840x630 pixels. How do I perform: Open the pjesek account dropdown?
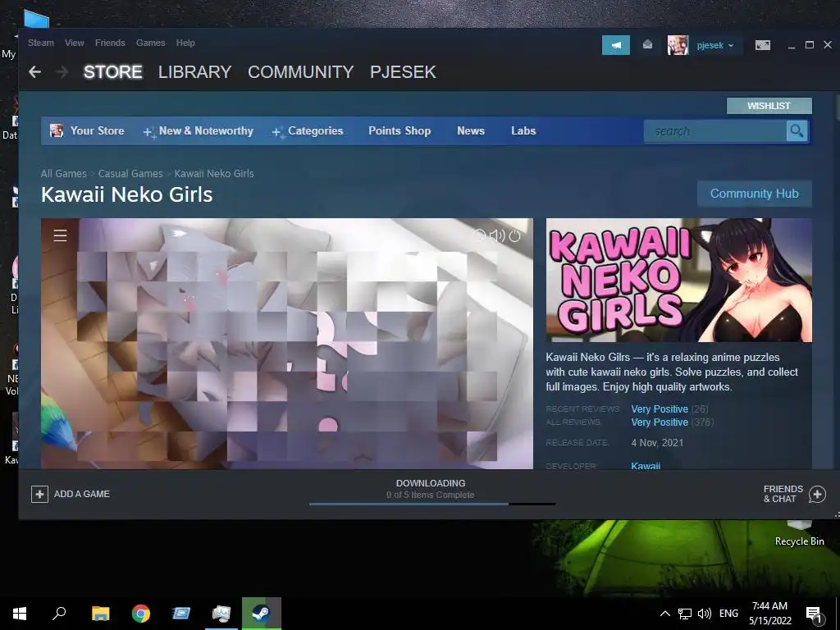coord(714,46)
